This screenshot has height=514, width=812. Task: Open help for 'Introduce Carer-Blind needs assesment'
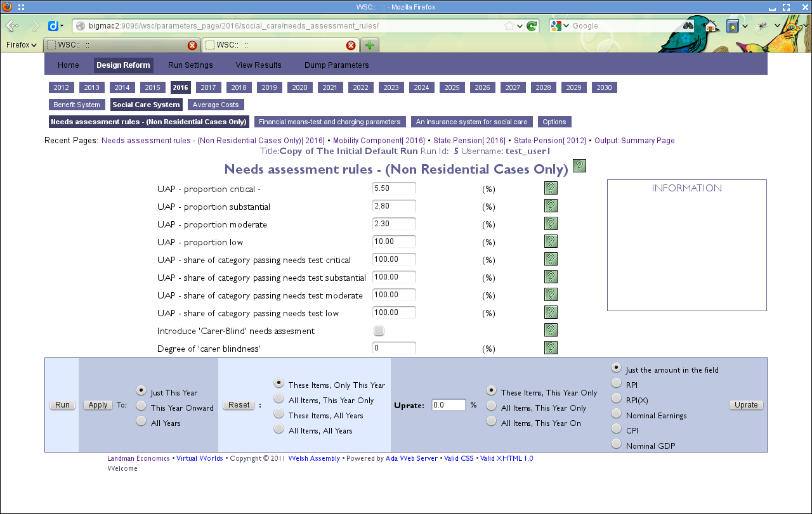pos(551,330)
